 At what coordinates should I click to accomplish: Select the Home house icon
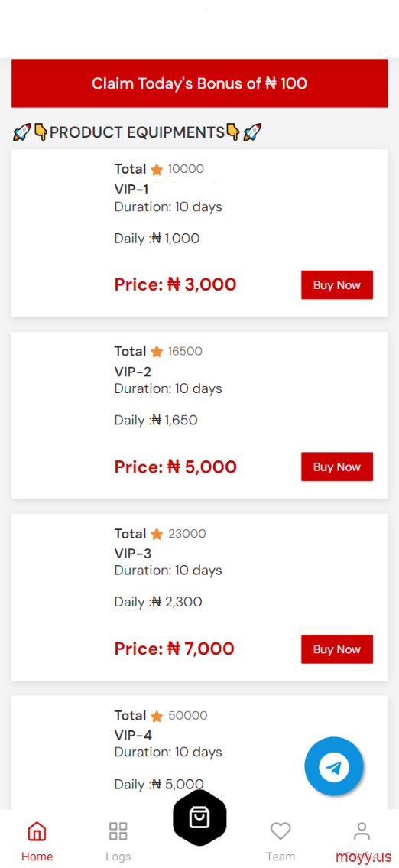click(37, 831)
